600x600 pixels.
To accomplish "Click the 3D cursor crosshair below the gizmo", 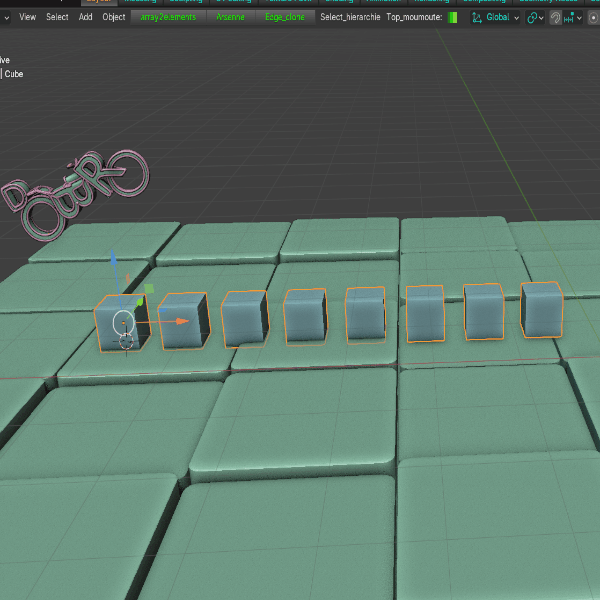I will [x=126, y=341].
